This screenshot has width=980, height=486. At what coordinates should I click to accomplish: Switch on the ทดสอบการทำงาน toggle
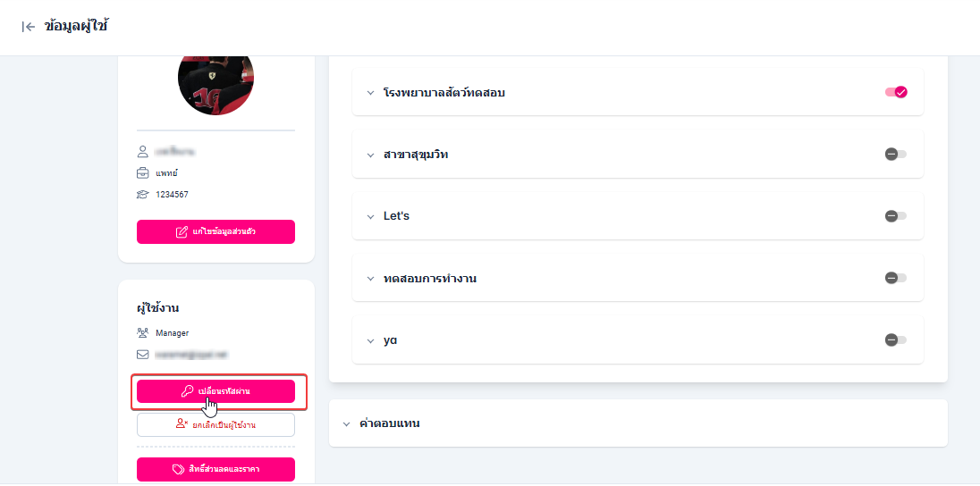pos(895,278)
